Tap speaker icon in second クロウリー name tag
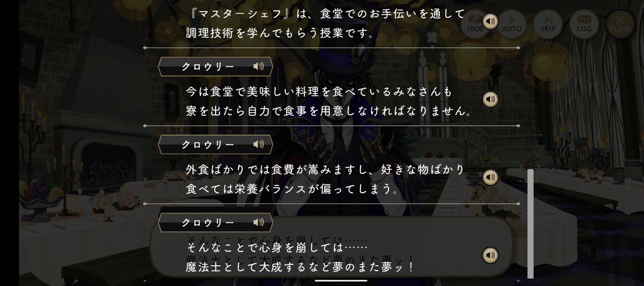 point(259,144)
